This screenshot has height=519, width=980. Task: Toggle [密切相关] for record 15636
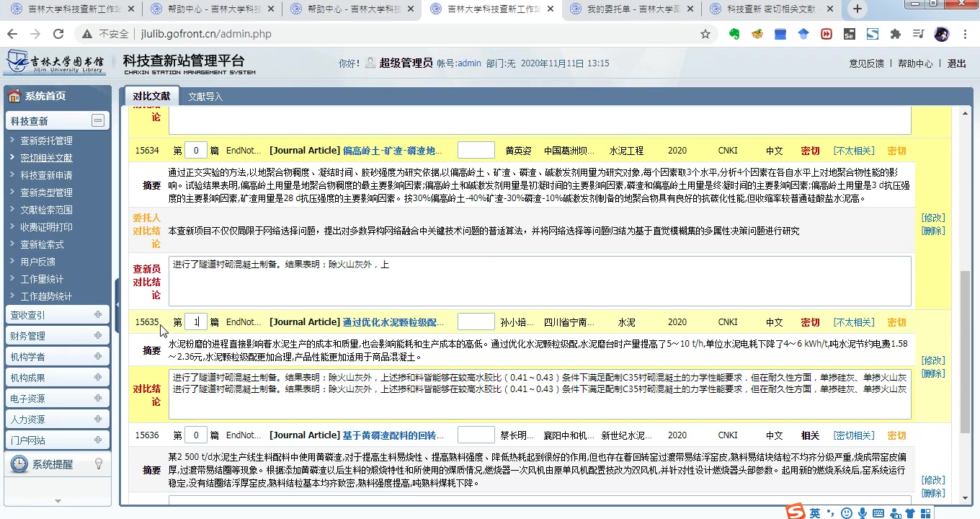[854, 435]
